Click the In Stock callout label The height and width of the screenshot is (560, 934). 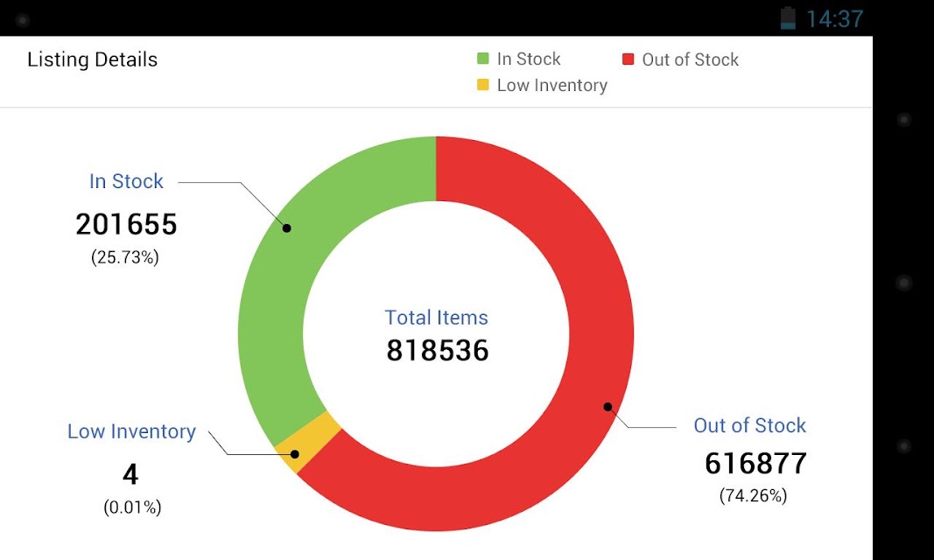click(126, 181)
